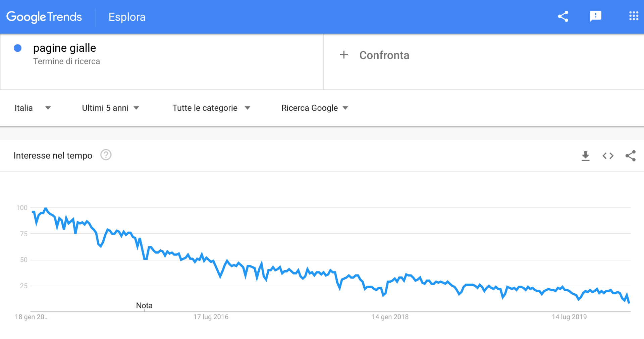Open help for Interesse nel tempo
The height and width of the screenshot is (339, 644).
click(x=106, y=155)
